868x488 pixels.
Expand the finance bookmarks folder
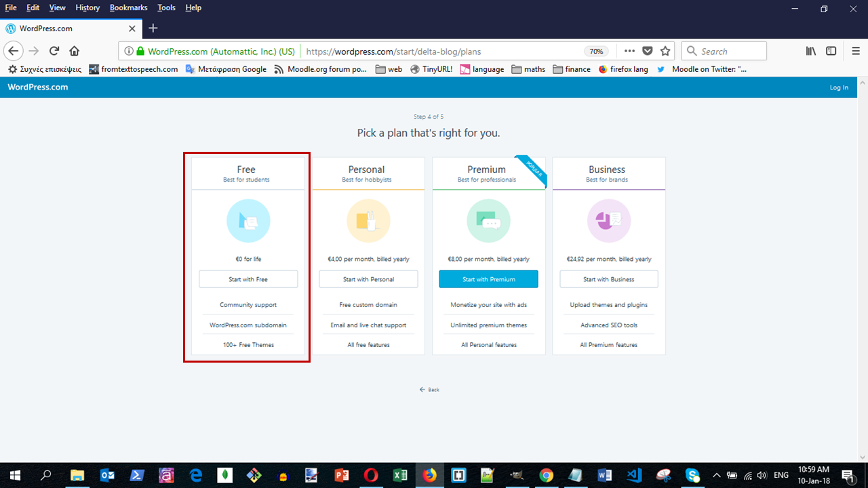[572, 69]
